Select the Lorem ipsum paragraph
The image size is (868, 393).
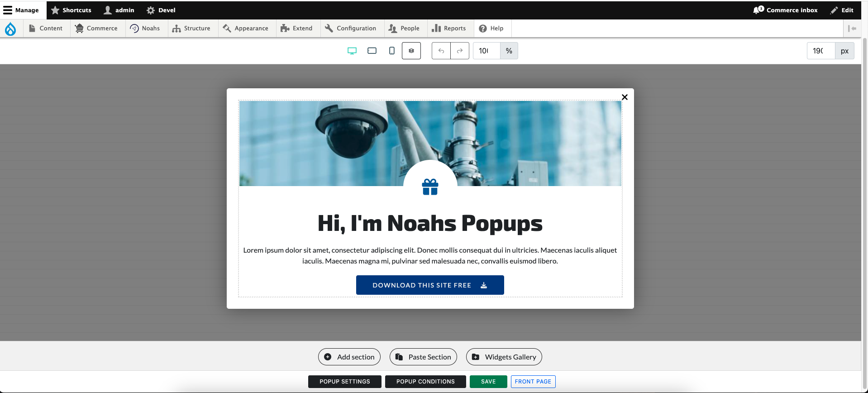(430, 255)
